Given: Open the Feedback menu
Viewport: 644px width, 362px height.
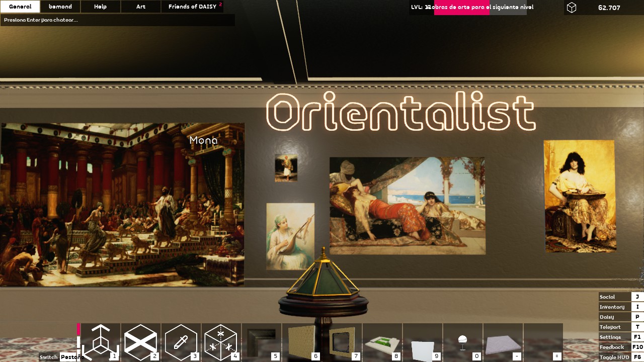Looking at the screenshot, I should pos(621,347).
